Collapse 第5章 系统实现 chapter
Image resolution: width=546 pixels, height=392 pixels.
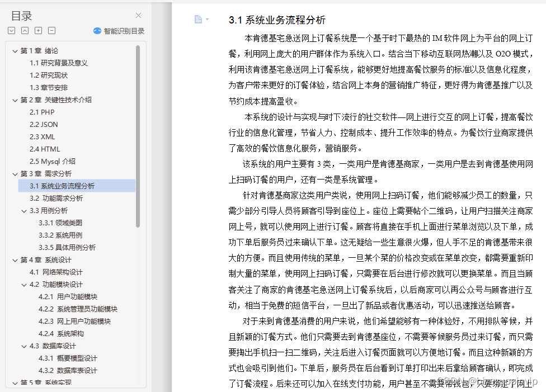[15, 383]
